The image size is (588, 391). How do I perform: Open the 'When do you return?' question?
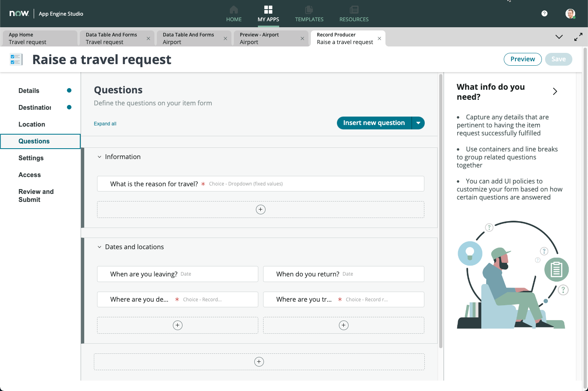[344, 274]
